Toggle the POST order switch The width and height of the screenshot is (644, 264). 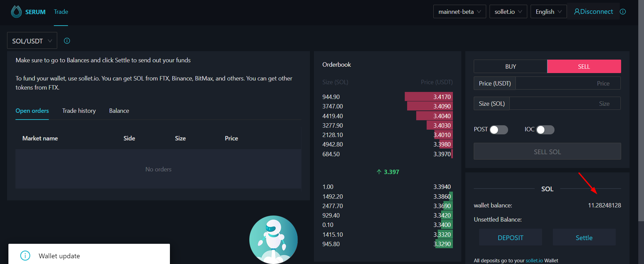[x=499, y=130]
